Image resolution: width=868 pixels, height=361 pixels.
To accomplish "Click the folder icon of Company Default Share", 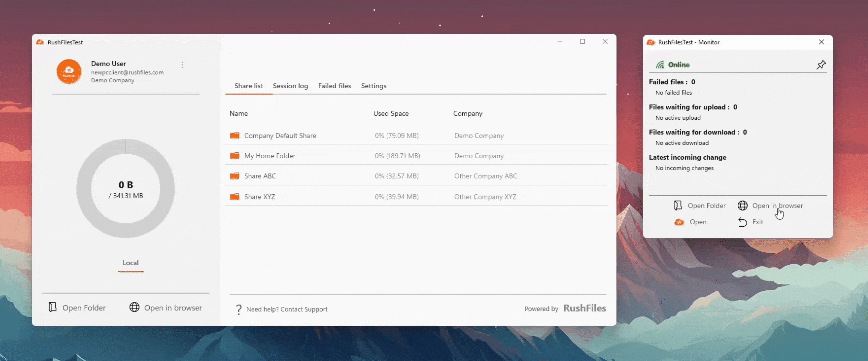I will coord(234,136).
